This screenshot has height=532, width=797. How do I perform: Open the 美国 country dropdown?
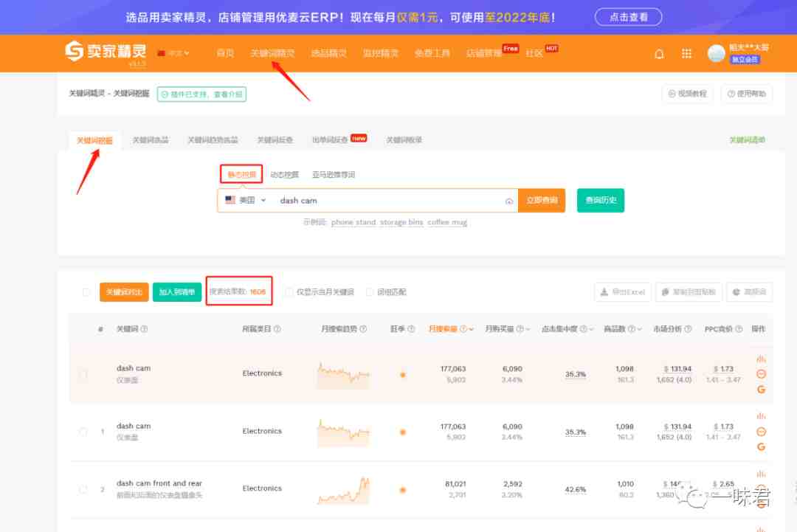pyautogui.click(x=246, y=200)
